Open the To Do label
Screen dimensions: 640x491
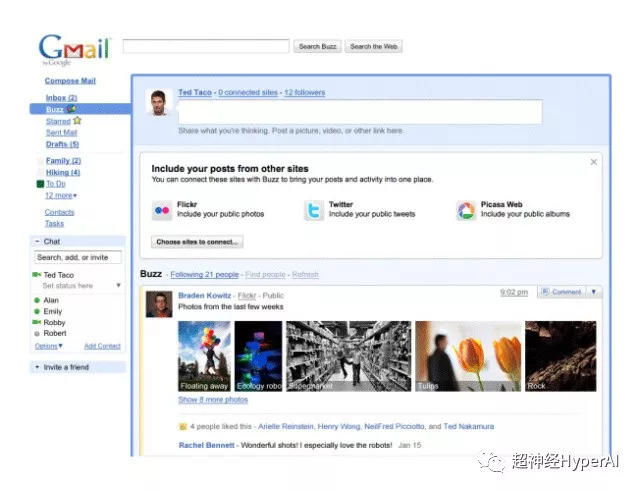pyautogui.click(x=56, y=184)
